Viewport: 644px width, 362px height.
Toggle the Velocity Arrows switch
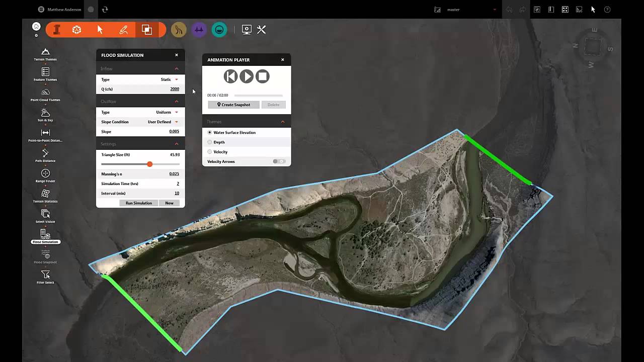pos(279,161)
